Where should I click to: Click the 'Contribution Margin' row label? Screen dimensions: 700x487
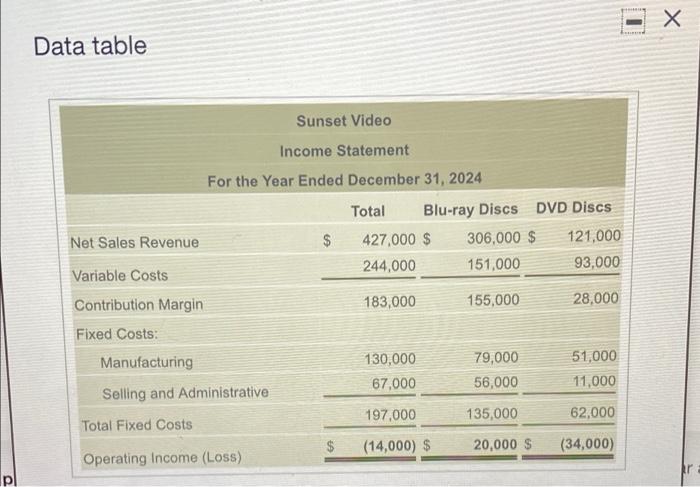click(x=139, y=305)
